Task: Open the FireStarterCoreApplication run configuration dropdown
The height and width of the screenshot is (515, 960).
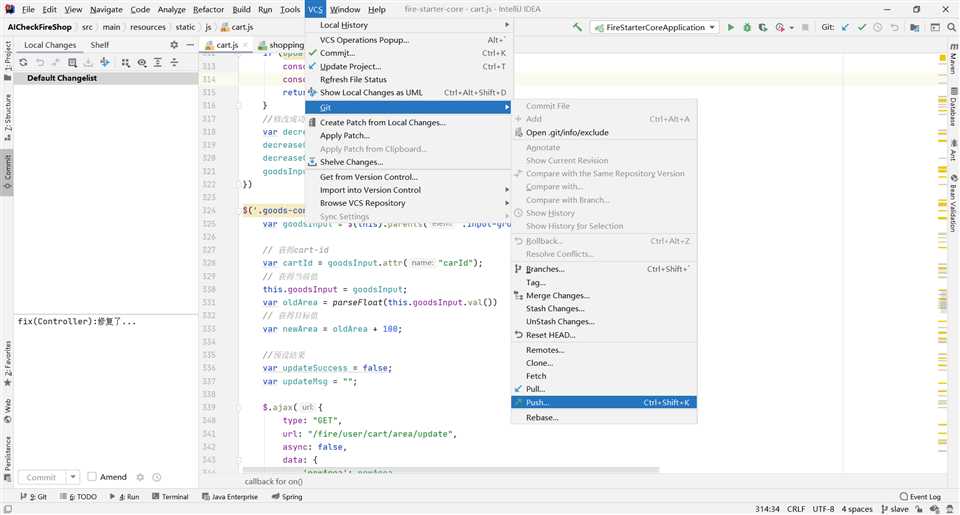Action: (655, 27)
